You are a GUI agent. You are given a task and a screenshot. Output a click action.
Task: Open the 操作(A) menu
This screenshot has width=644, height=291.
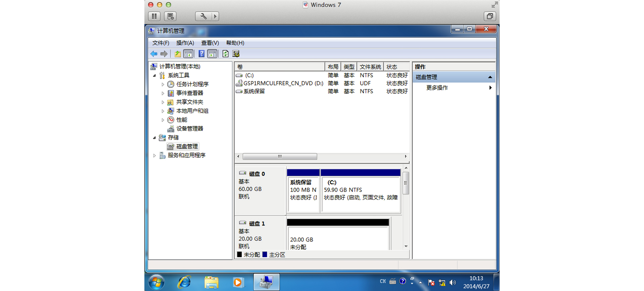[x=185, y=43]
